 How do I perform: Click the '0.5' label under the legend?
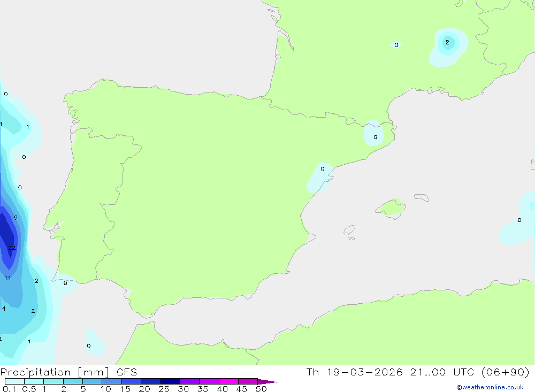(x=29, y=389)
